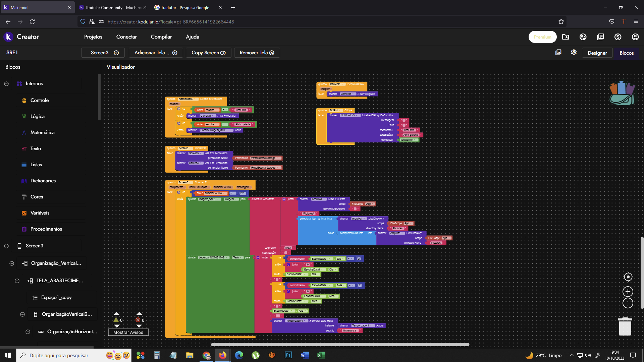Open Word from the taskbar
Screen dimensions: 644x362
[305, 355]
